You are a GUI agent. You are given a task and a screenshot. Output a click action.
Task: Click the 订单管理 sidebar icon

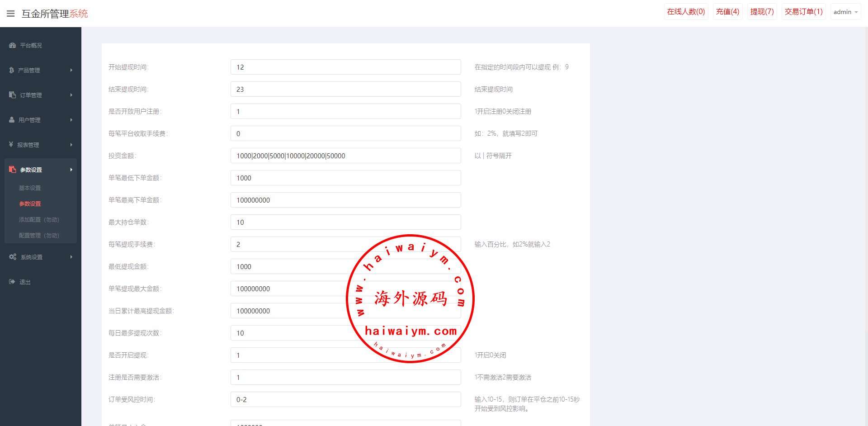(x=12, y=95)
